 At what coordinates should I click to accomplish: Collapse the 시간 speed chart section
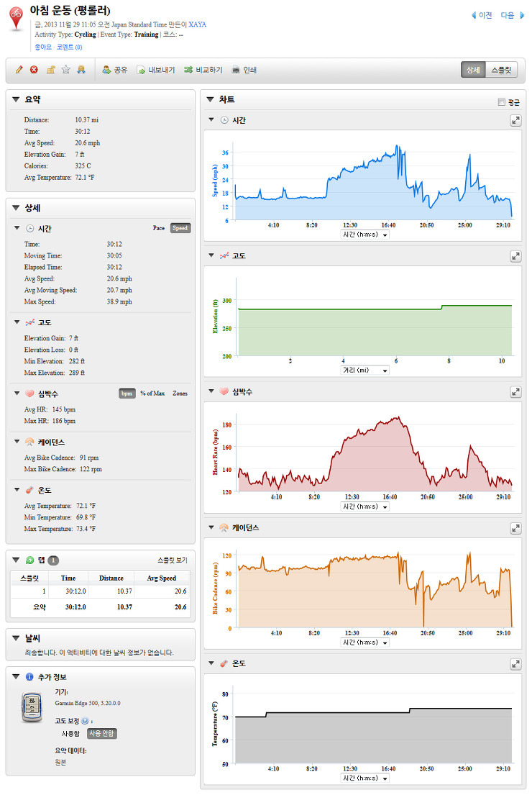coord(211,119)
